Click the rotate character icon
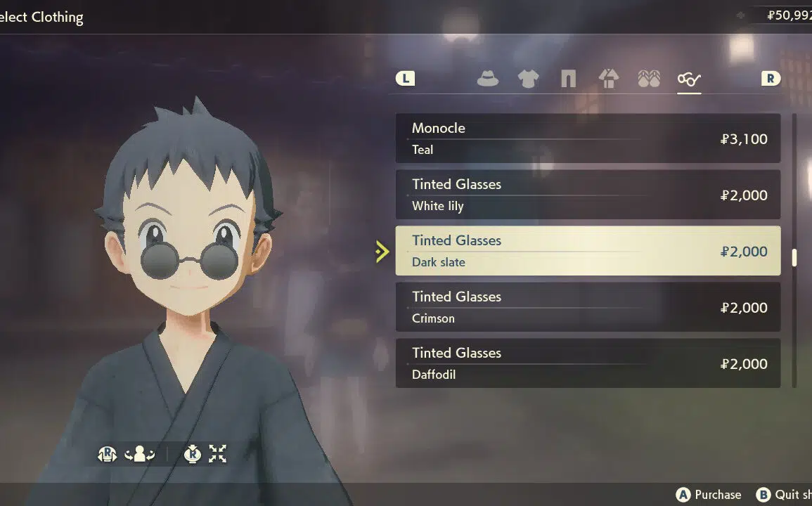Image resolution: width=812 pixels, height=506 pixels. 139,454
